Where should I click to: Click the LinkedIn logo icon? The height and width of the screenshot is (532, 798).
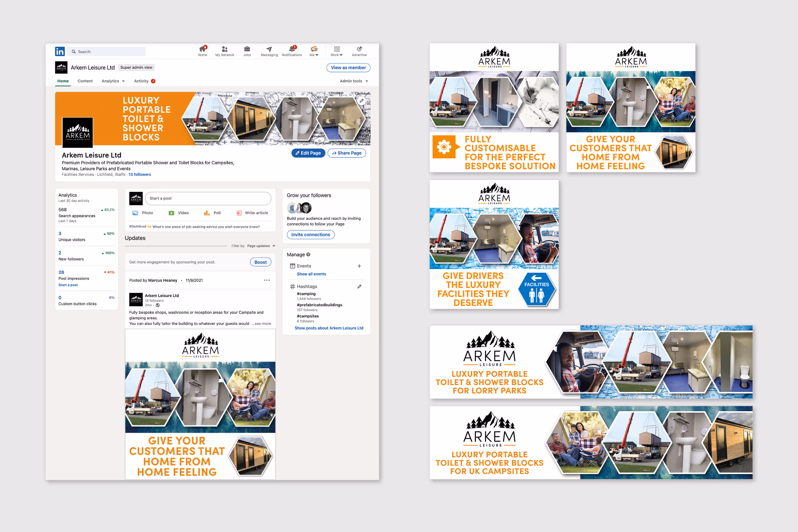[60, 52]
